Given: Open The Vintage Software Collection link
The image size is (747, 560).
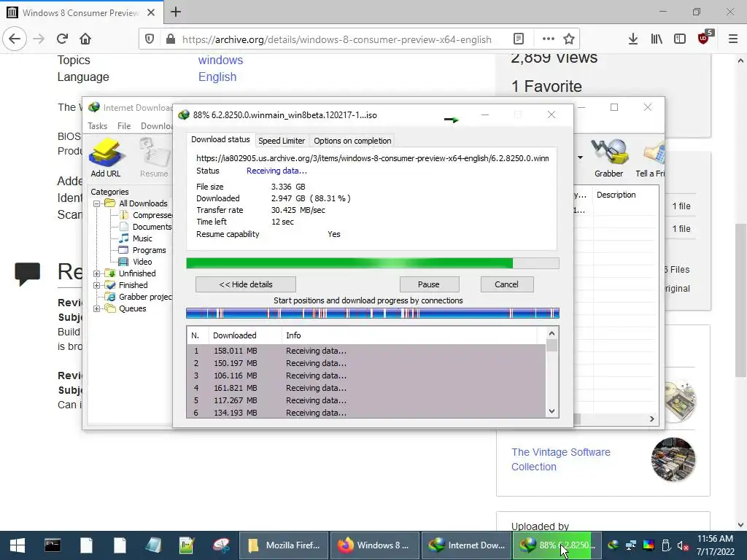Looking at the screenshot, I should (x=561, y=459).
